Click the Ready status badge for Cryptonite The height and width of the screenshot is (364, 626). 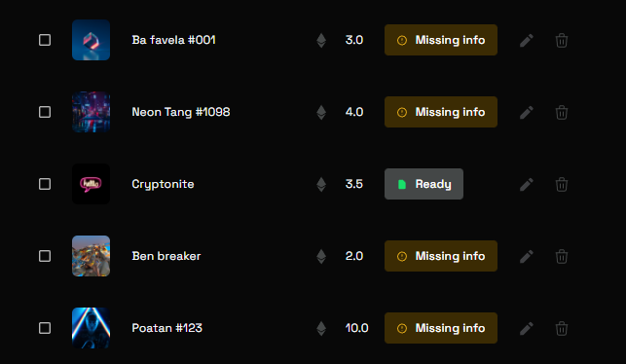pyautogui.click(x=423, y=184)
